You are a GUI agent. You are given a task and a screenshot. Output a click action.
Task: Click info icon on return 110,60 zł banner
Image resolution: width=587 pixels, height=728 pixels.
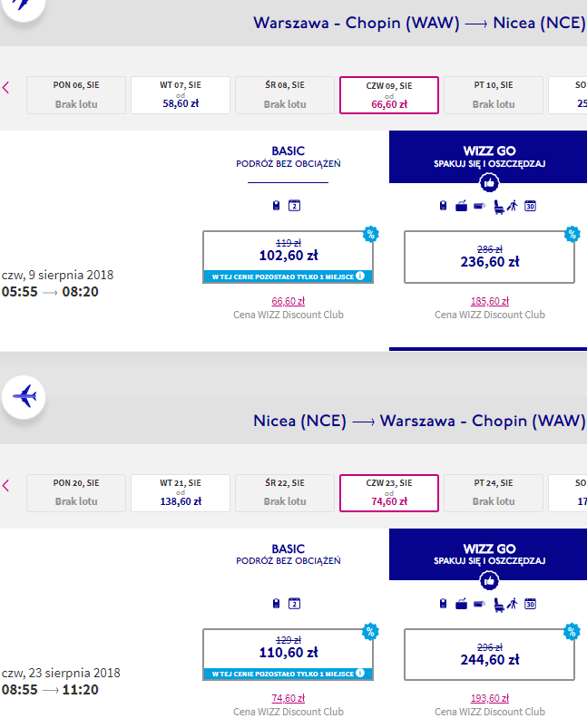360,674
